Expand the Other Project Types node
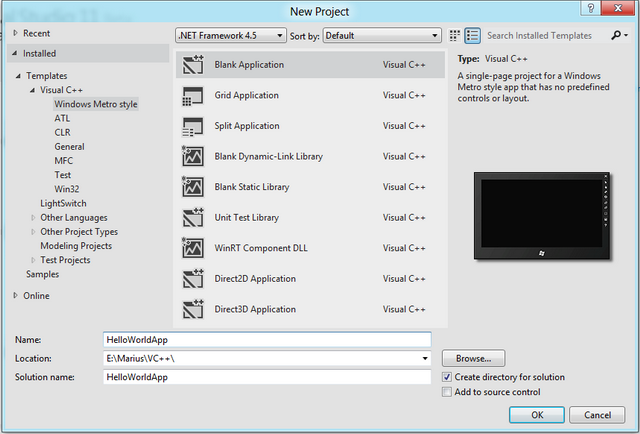 tap(33, 232)
